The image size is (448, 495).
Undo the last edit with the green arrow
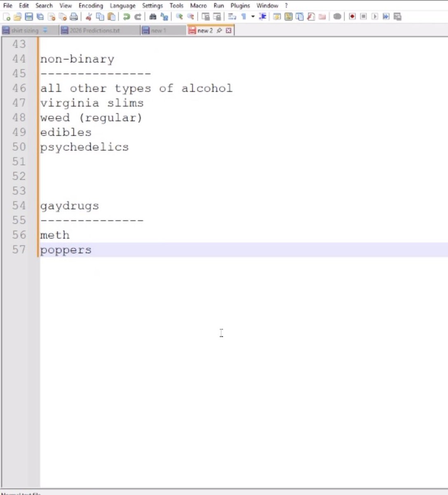click(x=127, y=17)
